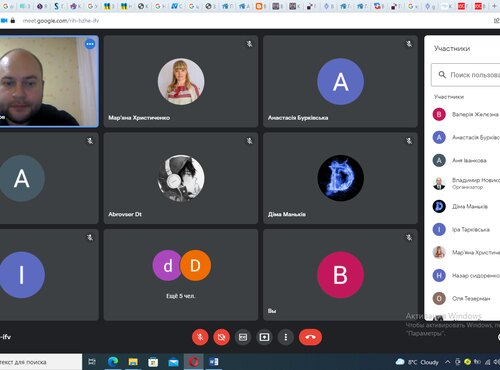Select 'Мар'яна Христиченко' row in participants panel
Image resolution: width=500 pixels, height=370 pixels.
point(465,252)
